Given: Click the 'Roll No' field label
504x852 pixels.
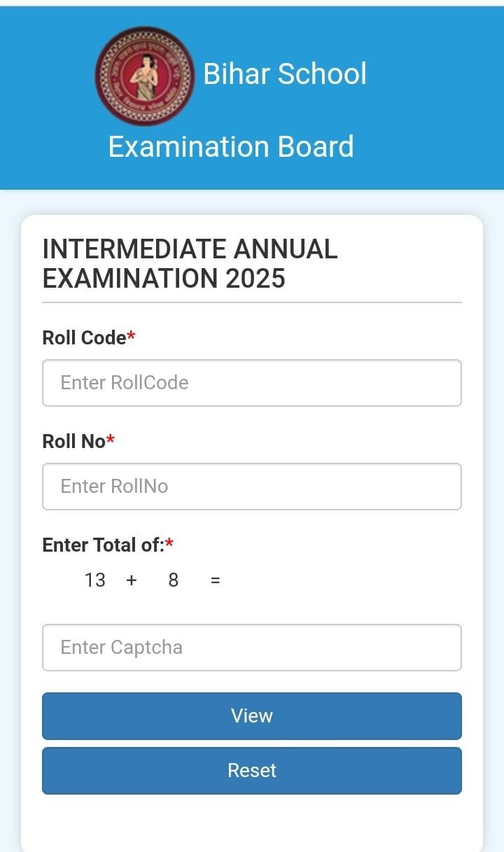Looking at the screenshot, I should [x=73, y=441].
